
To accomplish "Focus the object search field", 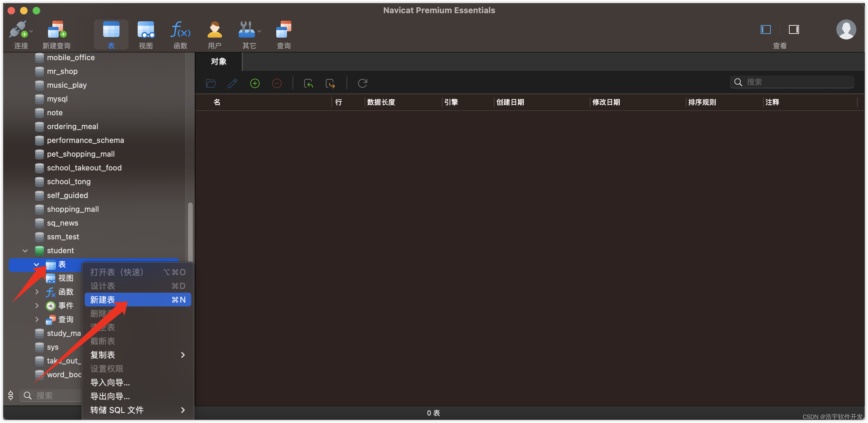I will point(791,82).
